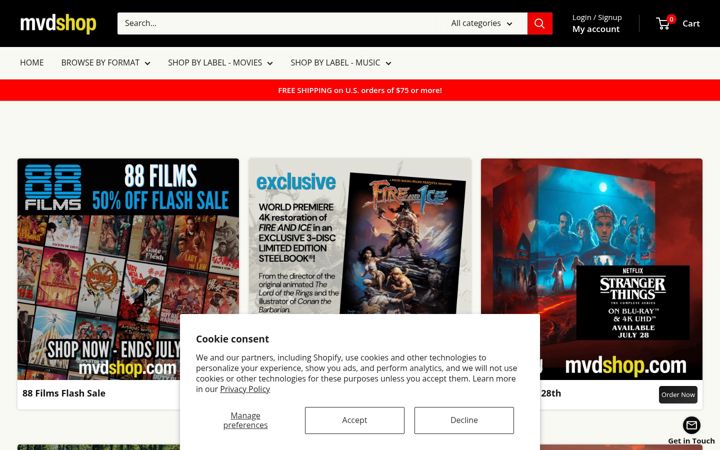Screen dimensions: 720x450
Task: Accept cookies in consent dialog
Action: tap(354, 420)
